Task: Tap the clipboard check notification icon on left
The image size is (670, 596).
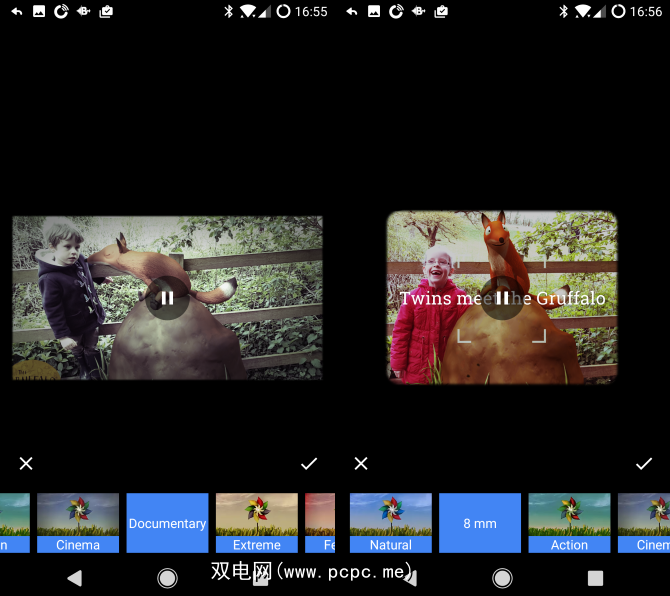Action: pyautogui.click(x=106, y=12)
